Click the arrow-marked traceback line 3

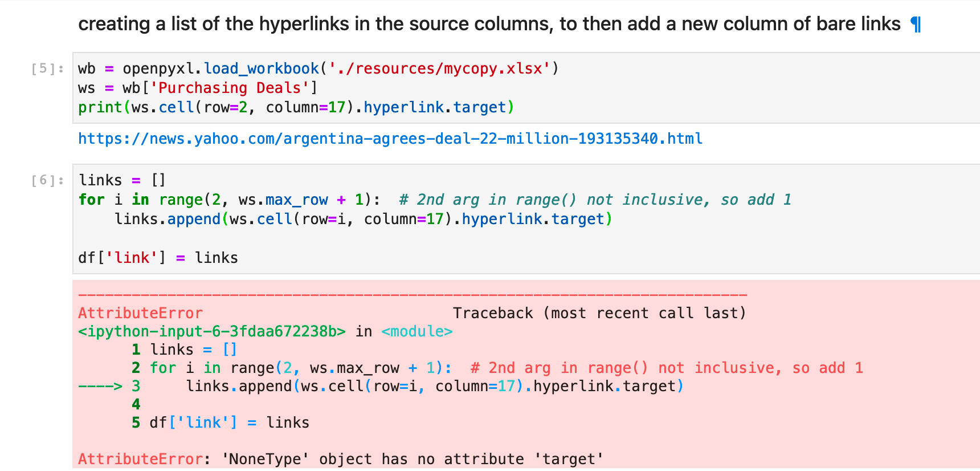pyautogui.click(x=381, y=386)
